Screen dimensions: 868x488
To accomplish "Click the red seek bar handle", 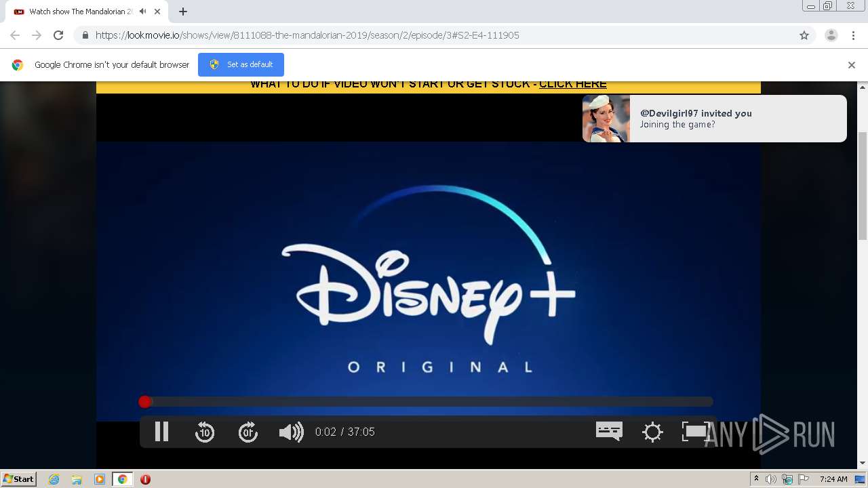I will 144,402.
